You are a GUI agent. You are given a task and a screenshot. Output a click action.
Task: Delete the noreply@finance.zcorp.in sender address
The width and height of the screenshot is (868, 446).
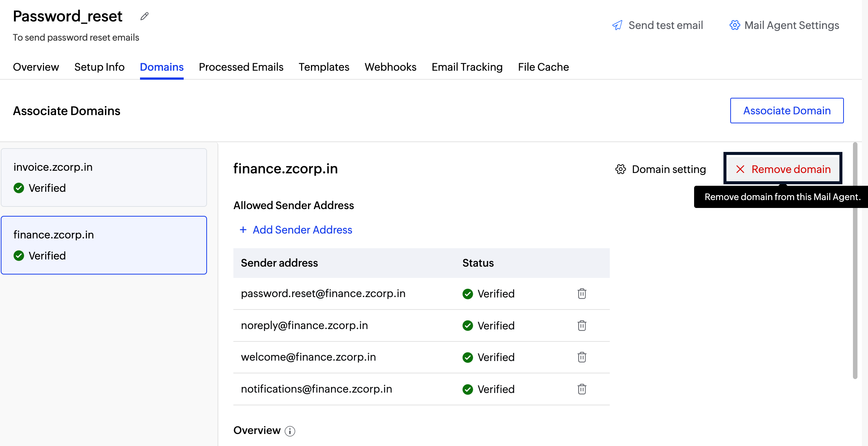coord(582,325)
